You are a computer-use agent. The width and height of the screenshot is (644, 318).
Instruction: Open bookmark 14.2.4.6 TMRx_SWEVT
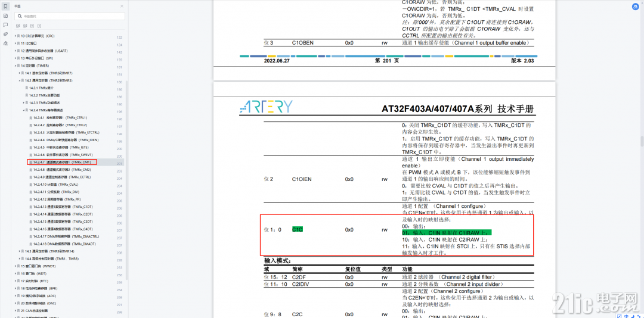62,155
